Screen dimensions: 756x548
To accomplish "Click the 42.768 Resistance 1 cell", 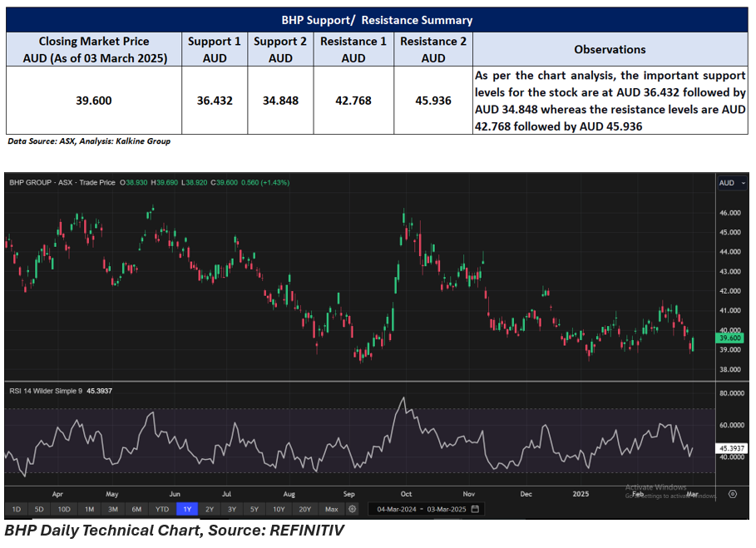I will [x=353, y=101].
